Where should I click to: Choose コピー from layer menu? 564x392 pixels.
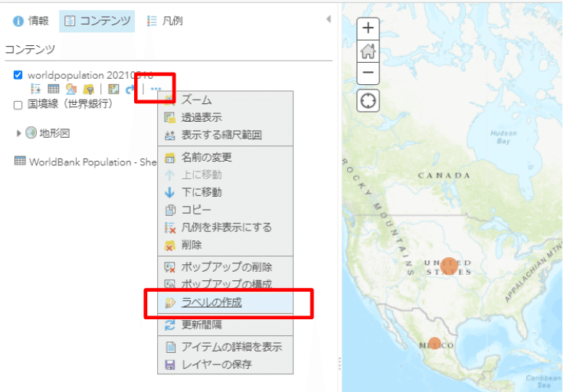pos(225,210)
